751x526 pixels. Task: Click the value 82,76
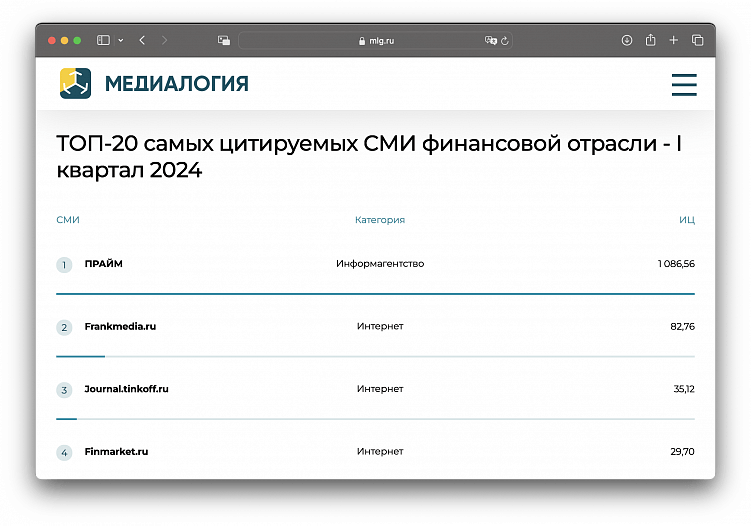(x=683, y=326)
